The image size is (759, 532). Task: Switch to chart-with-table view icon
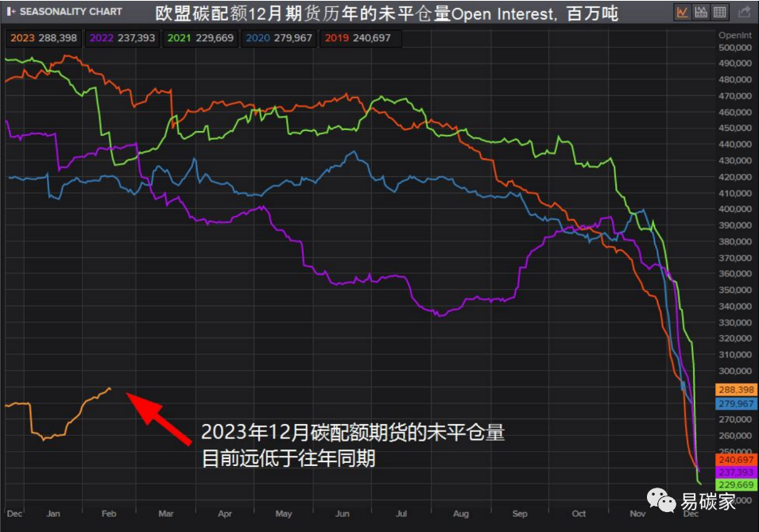[x=701, y=12]
